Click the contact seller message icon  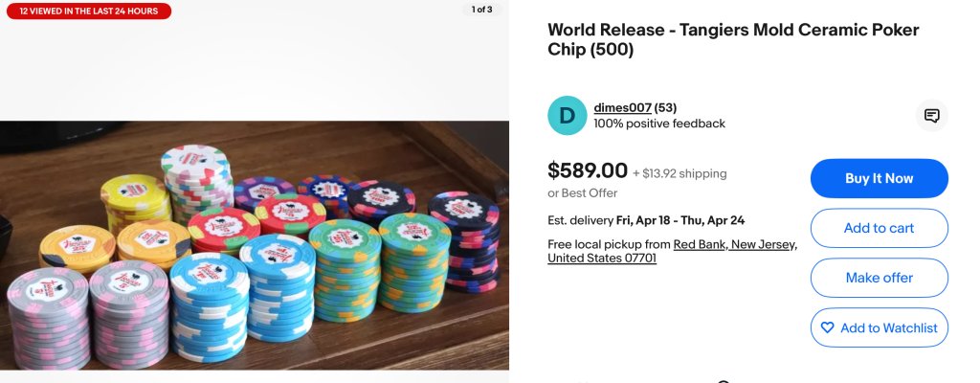[x=931, y=116]
